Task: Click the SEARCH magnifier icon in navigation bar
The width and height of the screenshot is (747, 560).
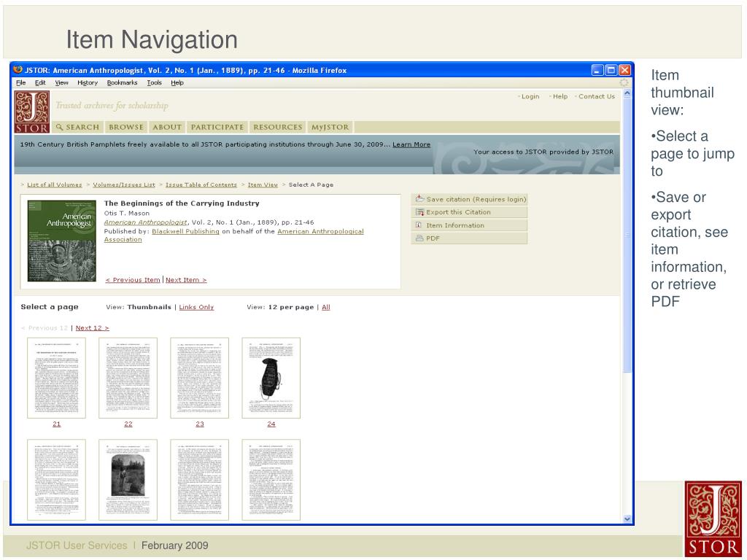Action: click(60, 127)
